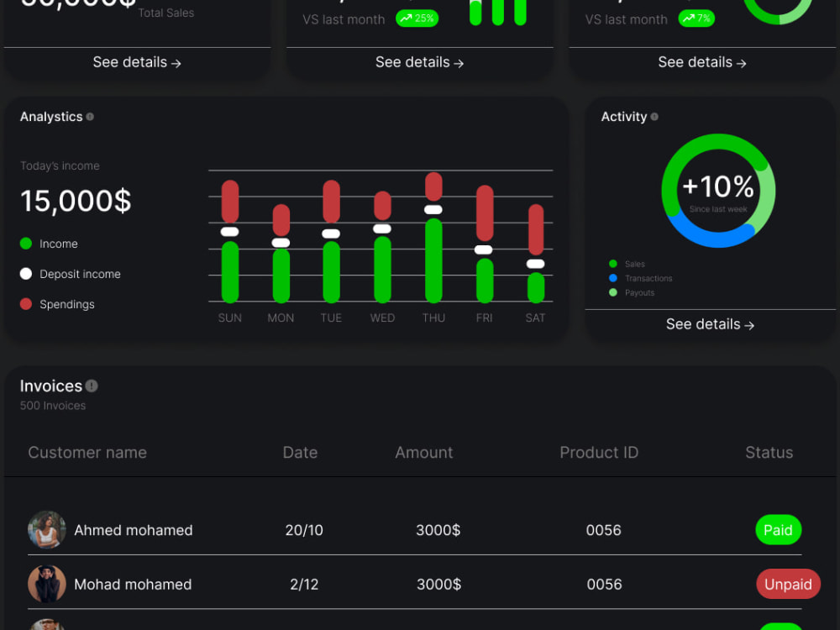Click the 20/10 date cell
840x630 pixels.
pos(304,530)
